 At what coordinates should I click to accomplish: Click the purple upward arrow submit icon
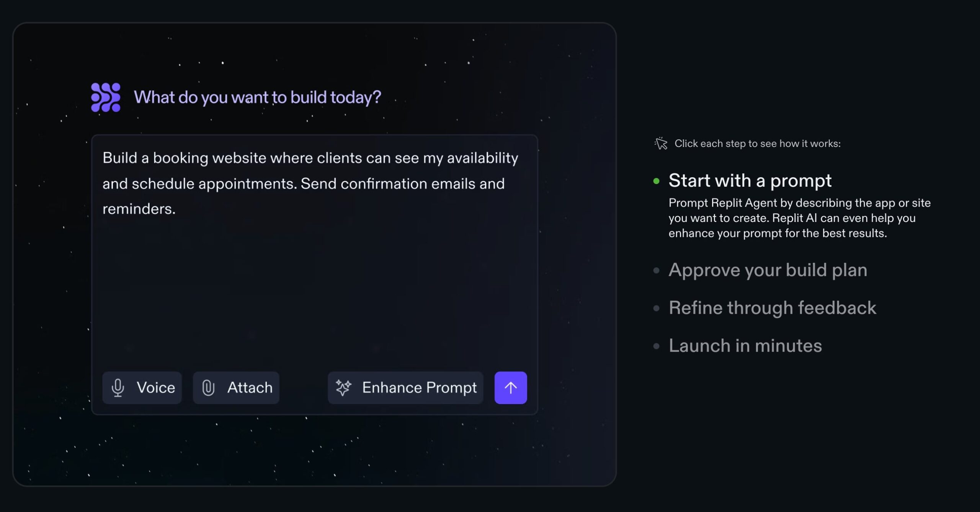[511, 388]
